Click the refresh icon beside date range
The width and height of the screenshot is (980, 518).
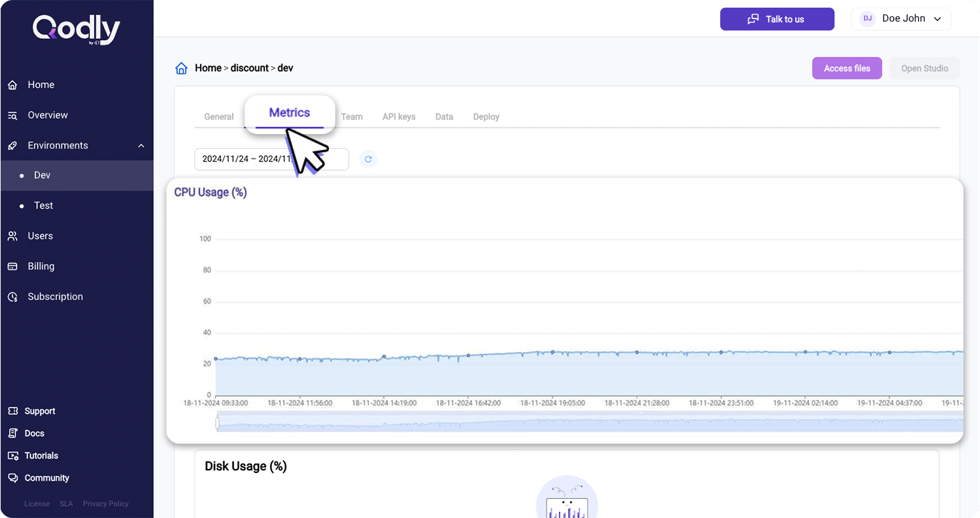pyautogui.click(x=368, y=159)
